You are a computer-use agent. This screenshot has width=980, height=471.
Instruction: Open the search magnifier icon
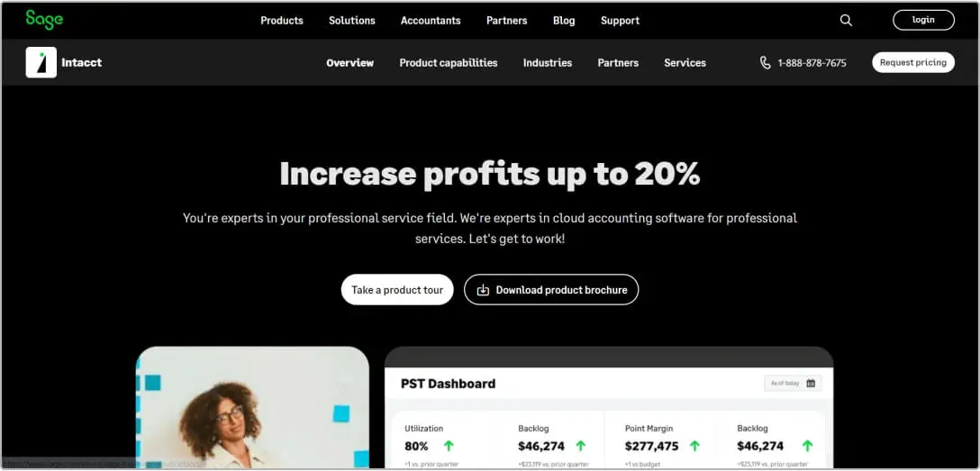(846, 20)
